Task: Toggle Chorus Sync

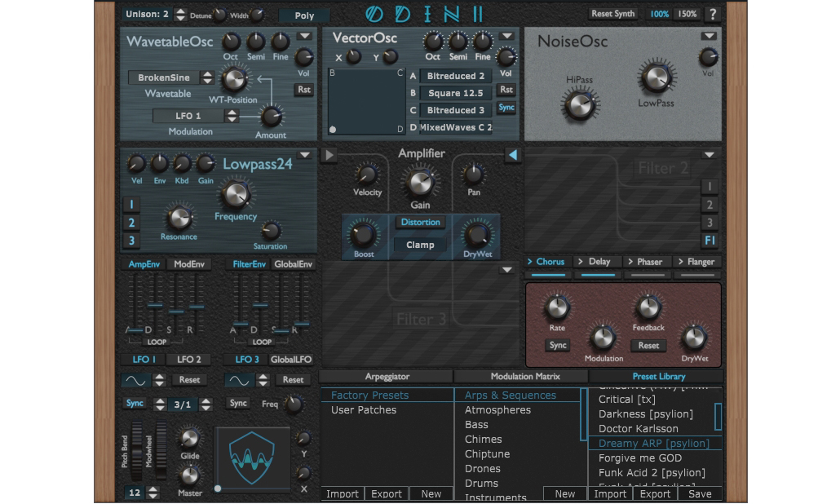Action: tap(558, 346)
